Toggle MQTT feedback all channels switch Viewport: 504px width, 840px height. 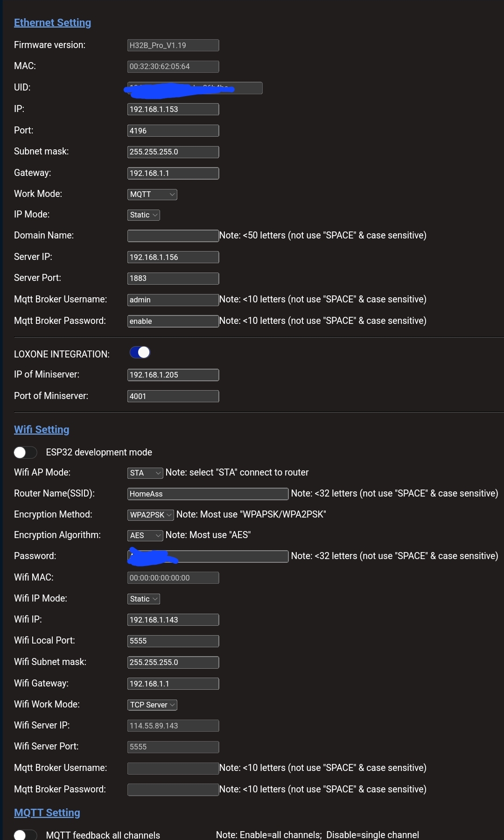[x=25, y=835]
